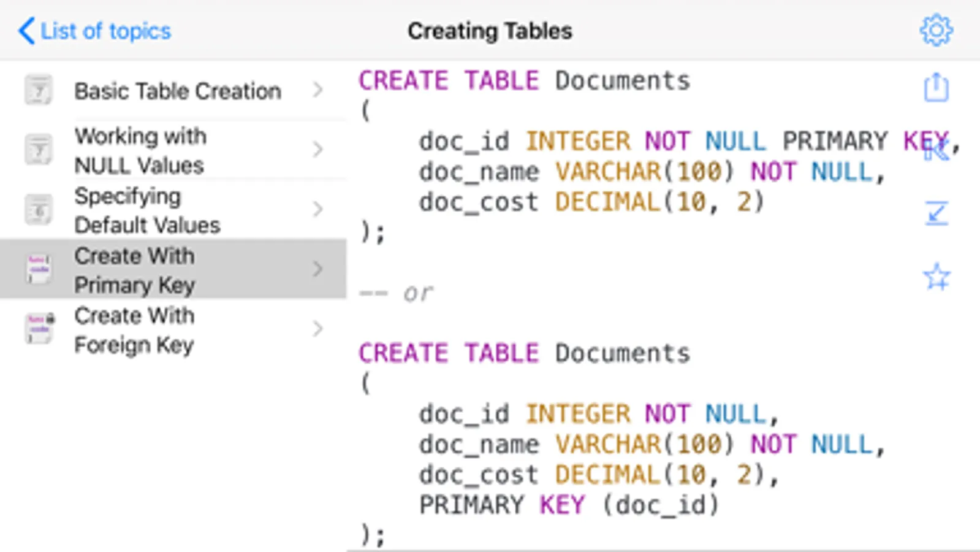Select Basic Table Creation topic
This screenshot has height=552, width=980.
point(173,90)
